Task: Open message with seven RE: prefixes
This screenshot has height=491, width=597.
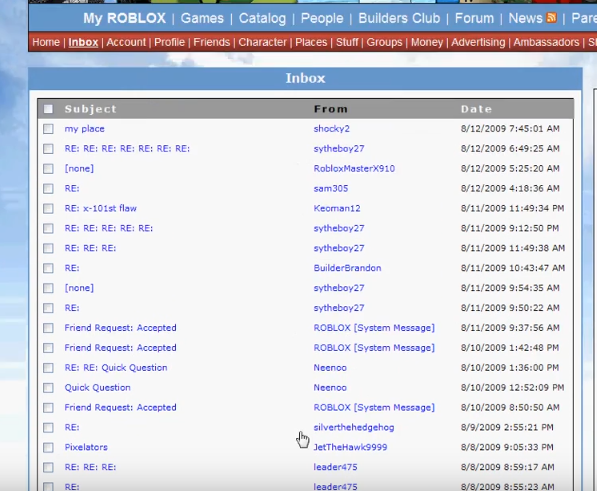Action: pyautogui.click(x=127, y=149)
